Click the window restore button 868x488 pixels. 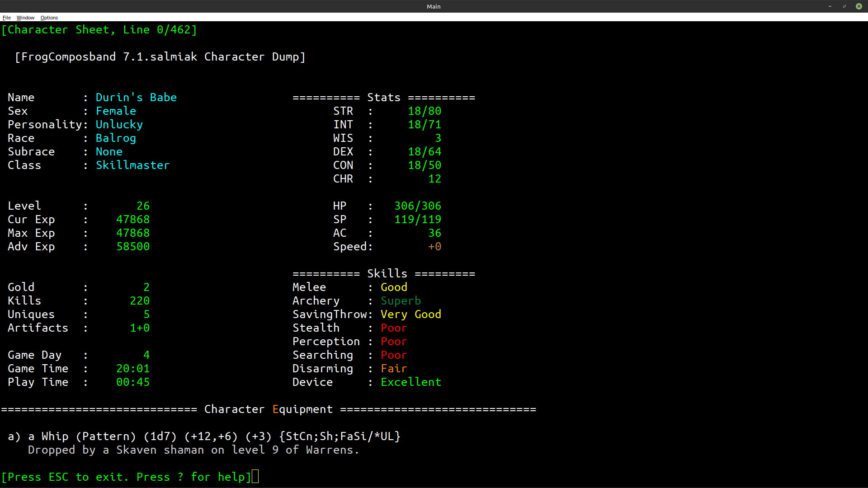point(844,6)
